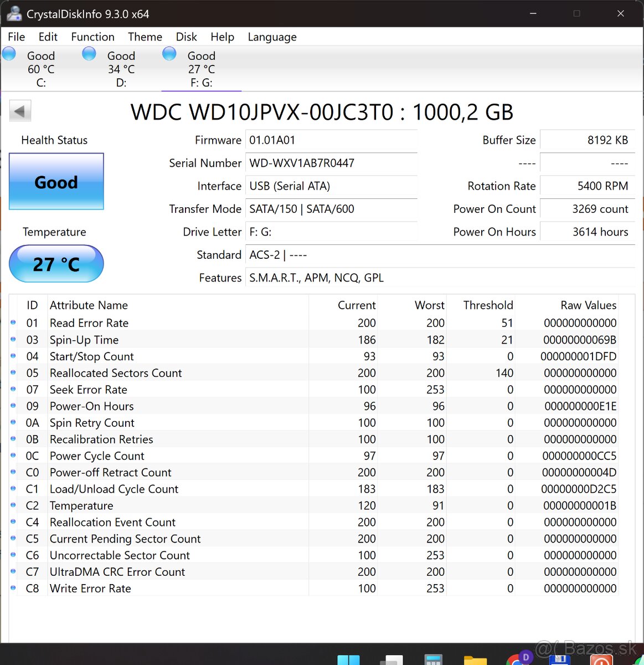
Task: Click the status dot for Spin Retry Count
Action: 13,422
